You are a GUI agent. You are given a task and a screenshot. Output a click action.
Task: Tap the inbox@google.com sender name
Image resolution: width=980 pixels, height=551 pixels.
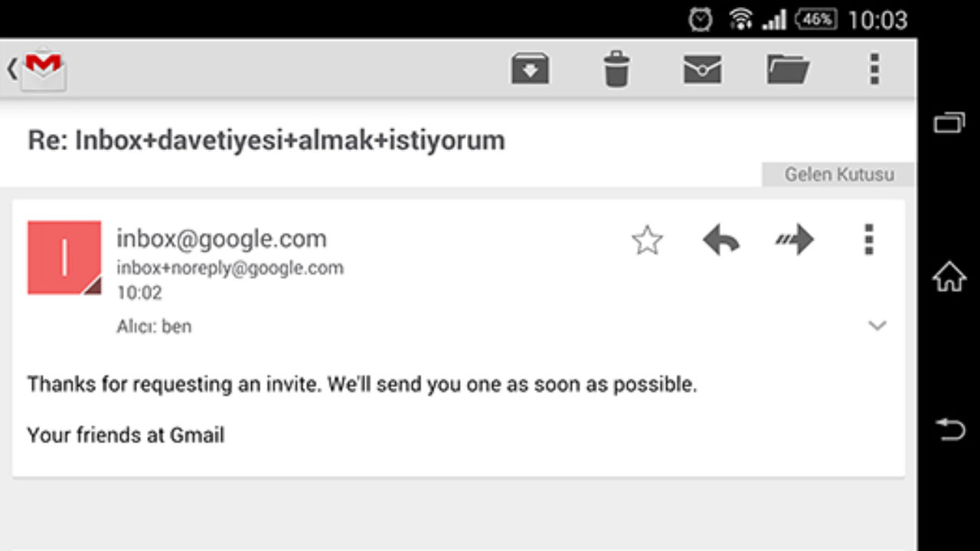[222, 239]
